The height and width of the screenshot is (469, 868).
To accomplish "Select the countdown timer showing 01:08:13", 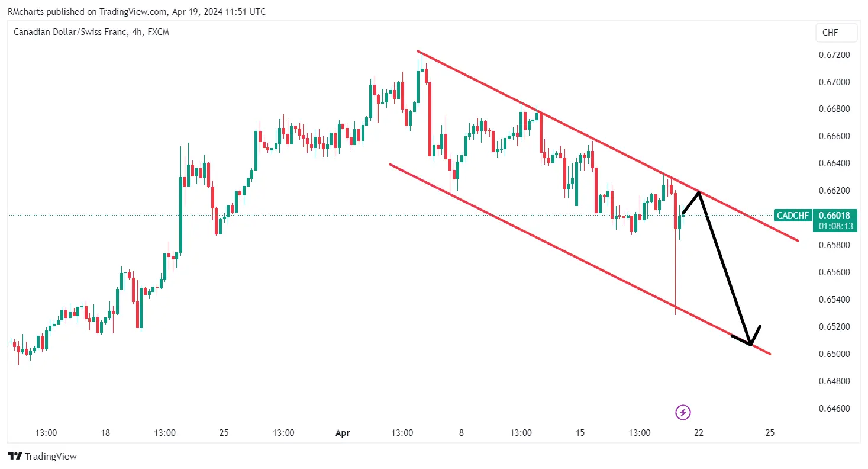I will click(x=835, y=226).
